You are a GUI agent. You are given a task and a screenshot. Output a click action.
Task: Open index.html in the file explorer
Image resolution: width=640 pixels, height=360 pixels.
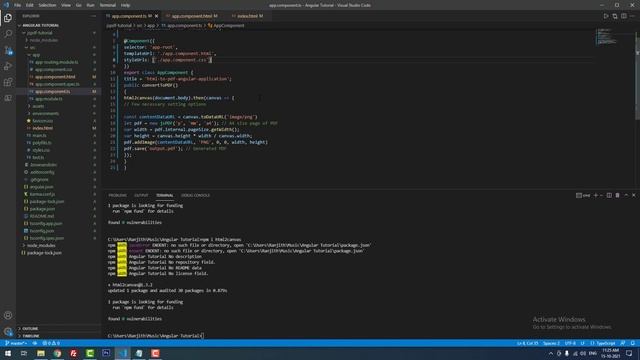(x=42, y=128)
